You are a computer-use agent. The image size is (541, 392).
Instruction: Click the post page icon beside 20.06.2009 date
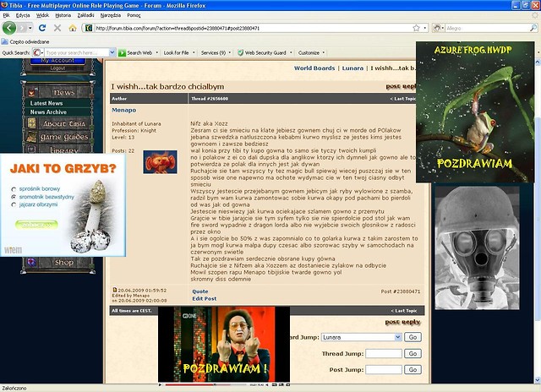(x=115, y=290)
